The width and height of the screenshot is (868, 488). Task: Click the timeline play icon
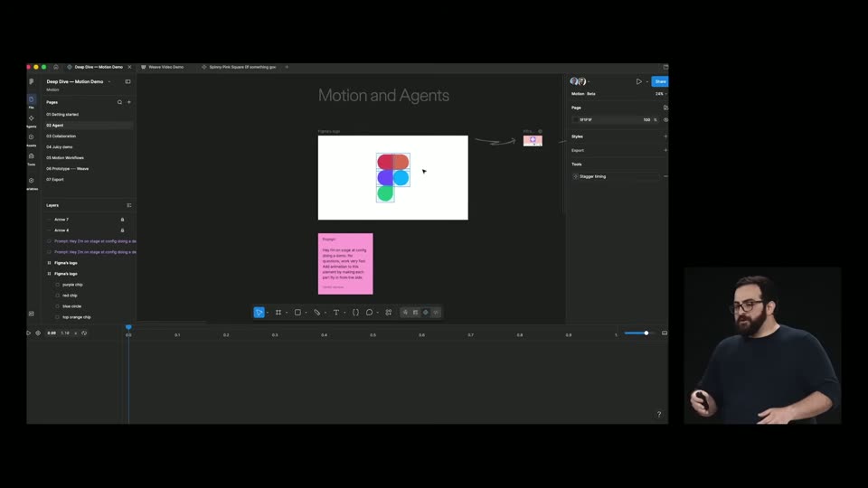coord(29,333)
